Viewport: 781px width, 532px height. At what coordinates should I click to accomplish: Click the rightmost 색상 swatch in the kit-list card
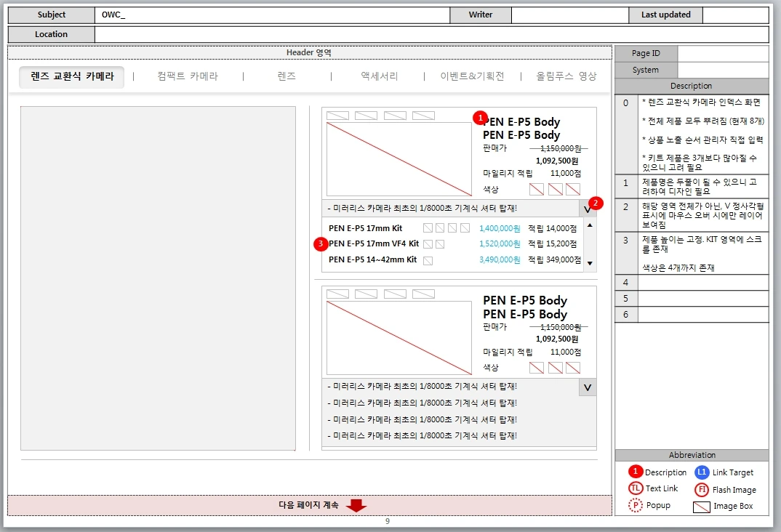tap(573, 189)
